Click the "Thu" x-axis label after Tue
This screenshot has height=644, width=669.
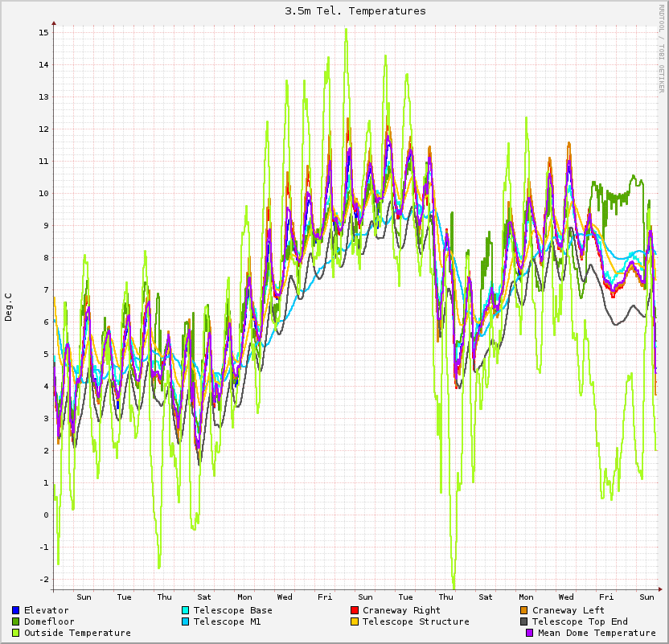(164, 597)
